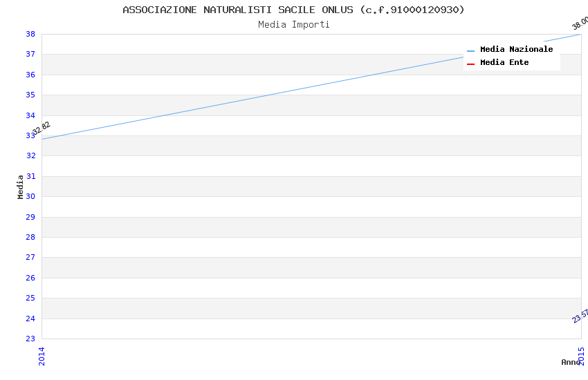Click the 38.00 data label
The width and height of the screenshot is (588, 380).
pyautogui.click(x=580, y=23)
